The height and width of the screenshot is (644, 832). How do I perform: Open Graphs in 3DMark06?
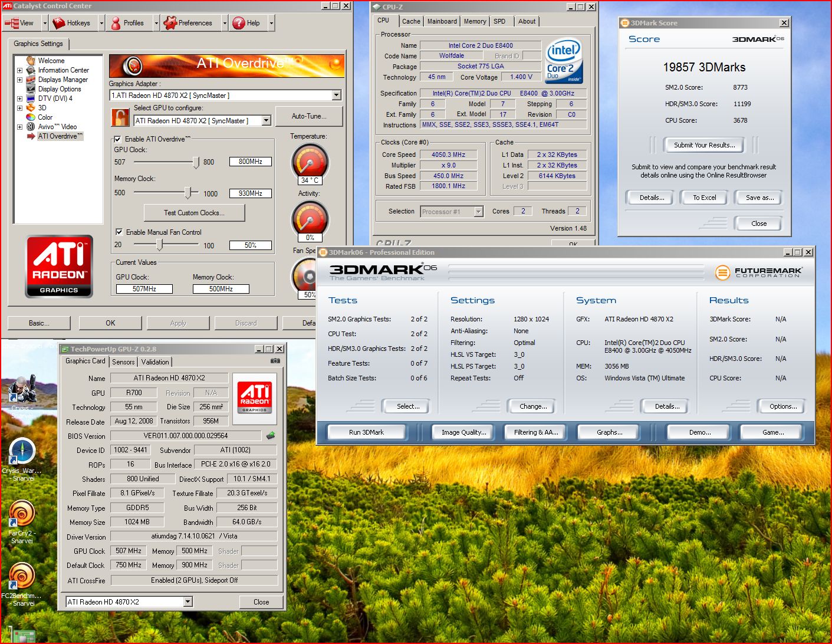pyautogui.click(x=609, y=432)
